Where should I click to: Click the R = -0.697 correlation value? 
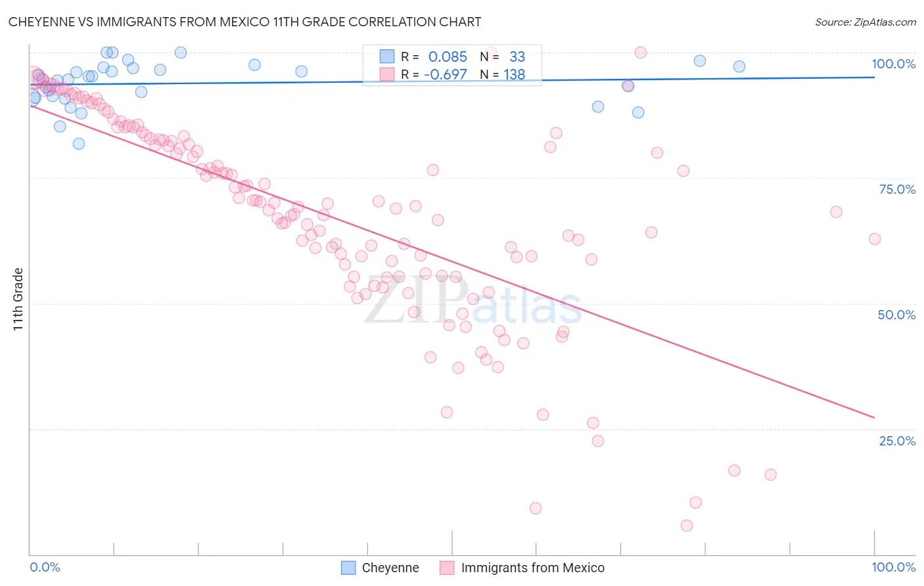pos(434,74)
